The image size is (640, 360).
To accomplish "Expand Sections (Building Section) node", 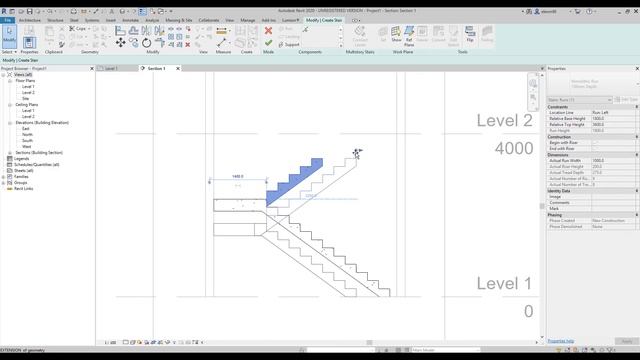I will pos(10,153).
